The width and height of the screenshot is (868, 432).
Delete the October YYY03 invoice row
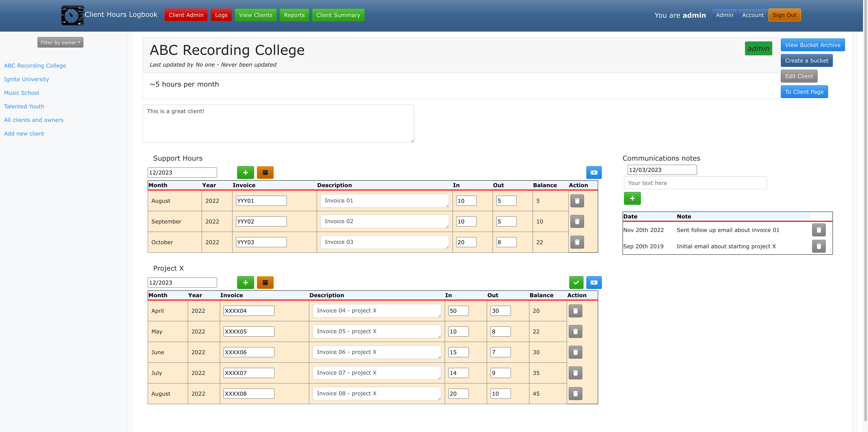pyautogui.click(x=577, y=242)
